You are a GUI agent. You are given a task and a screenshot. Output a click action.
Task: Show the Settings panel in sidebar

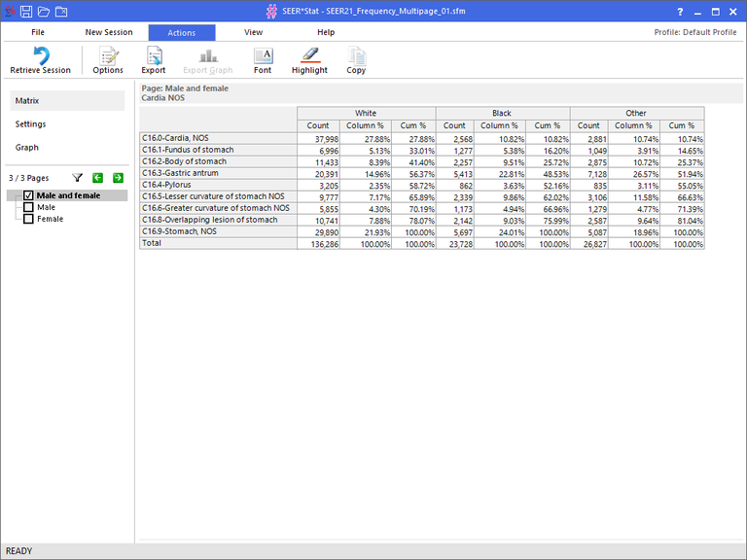[x=30, y=124]
